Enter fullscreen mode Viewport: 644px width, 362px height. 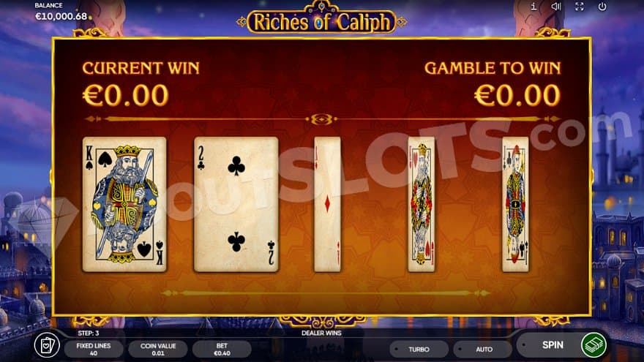[579, 6]
